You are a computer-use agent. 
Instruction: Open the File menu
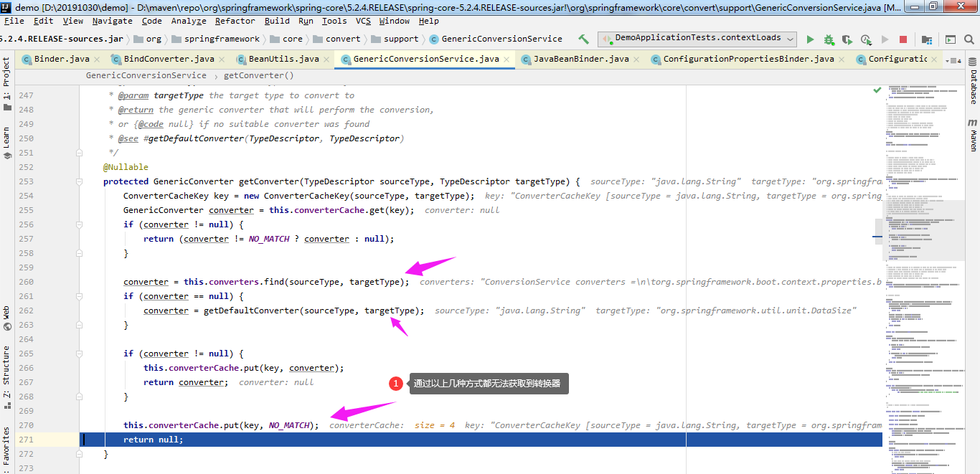pyautogui.click(x=14, y=21)
